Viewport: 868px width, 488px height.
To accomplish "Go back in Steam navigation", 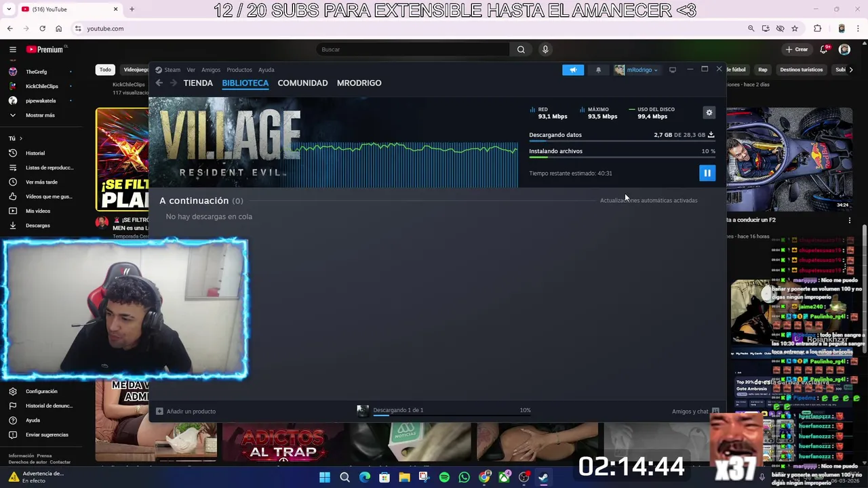I will [x=159, y=83].
